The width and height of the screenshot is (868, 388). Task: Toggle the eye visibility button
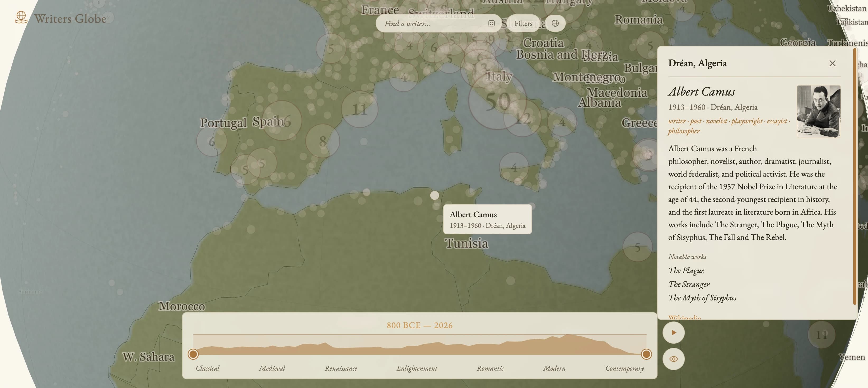(x=673, y=359)
